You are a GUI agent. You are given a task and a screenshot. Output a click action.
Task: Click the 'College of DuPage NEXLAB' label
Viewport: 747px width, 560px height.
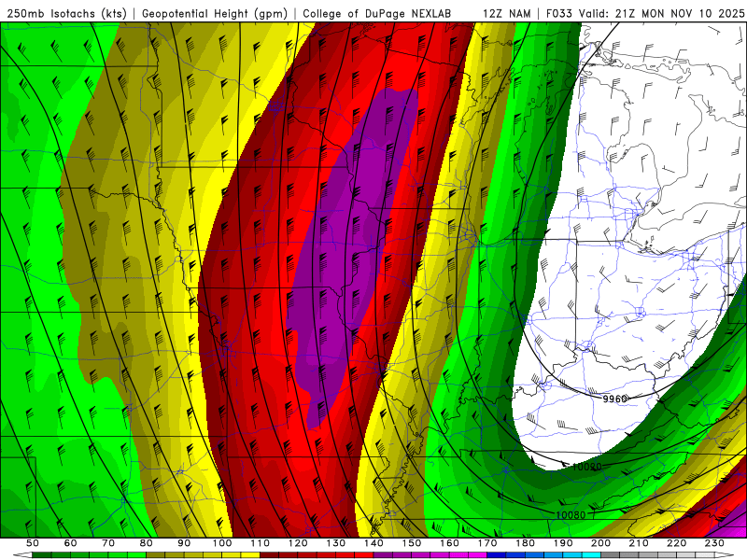pyautogui.click(x=377, y=14)
